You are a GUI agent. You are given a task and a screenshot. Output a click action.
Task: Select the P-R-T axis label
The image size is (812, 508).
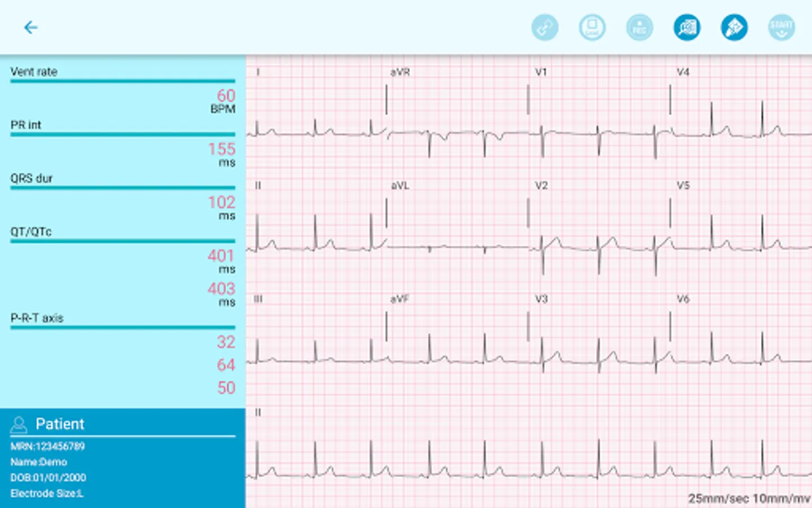tap(37, 318)
